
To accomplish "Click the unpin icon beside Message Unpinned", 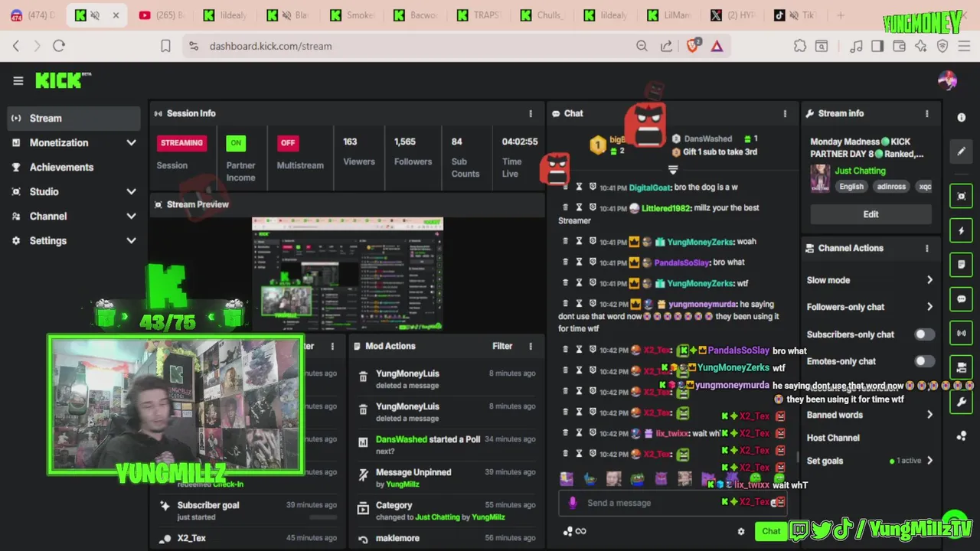I will (363, 475).
